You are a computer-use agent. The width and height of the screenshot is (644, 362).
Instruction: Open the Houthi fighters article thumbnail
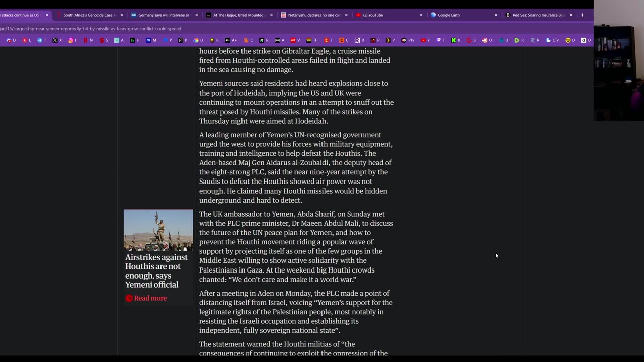[158, 230]
